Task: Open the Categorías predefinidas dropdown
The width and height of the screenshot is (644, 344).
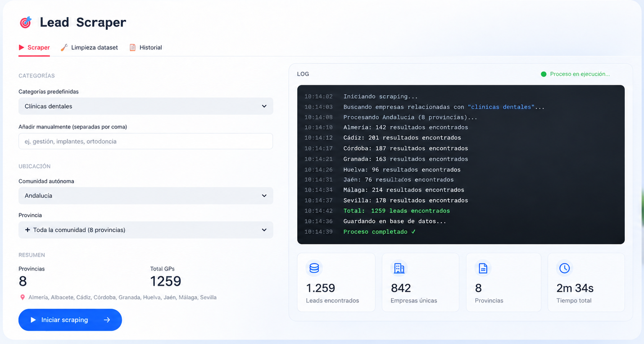Action: pyautogui.click(x=145, y=106)
